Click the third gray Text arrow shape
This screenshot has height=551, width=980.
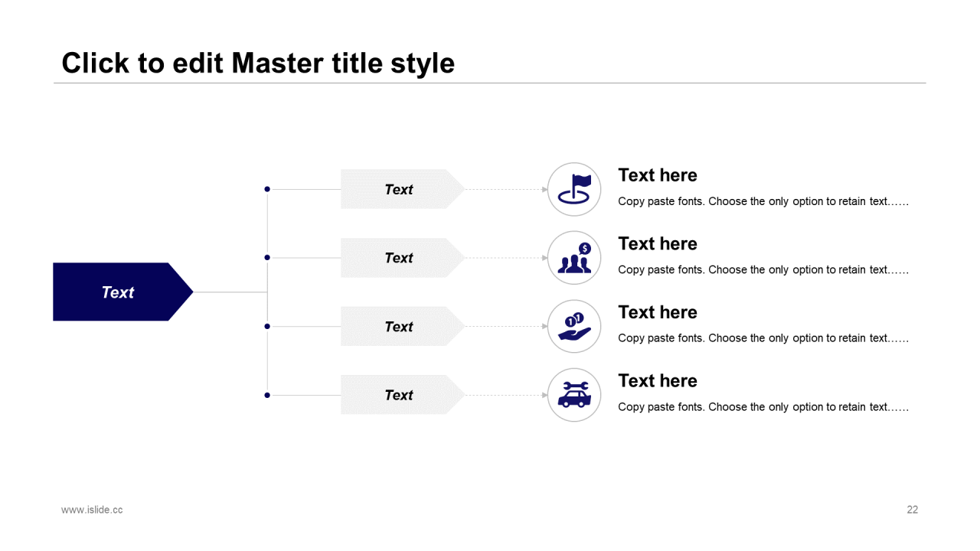(x=400, y=327)
